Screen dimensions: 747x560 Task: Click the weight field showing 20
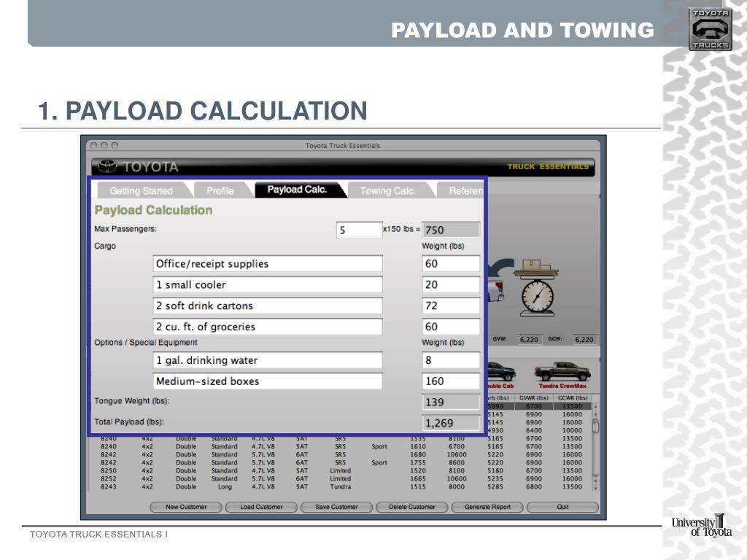[x=451, y=285]
